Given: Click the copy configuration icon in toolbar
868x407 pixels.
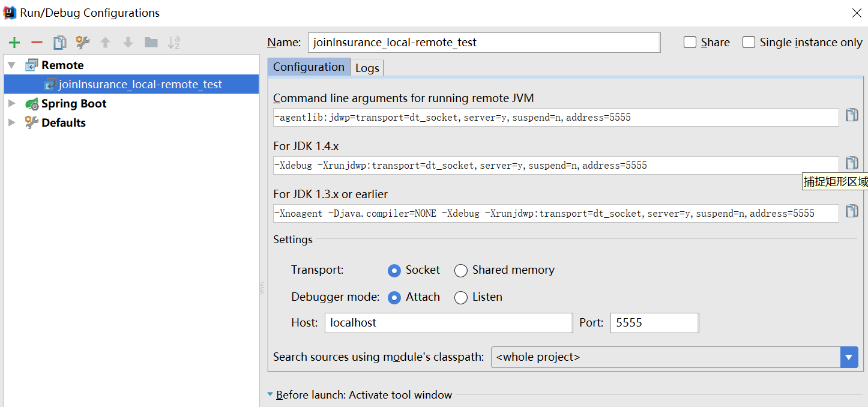Looking at the screenshot, I should [x=59, y=43].
